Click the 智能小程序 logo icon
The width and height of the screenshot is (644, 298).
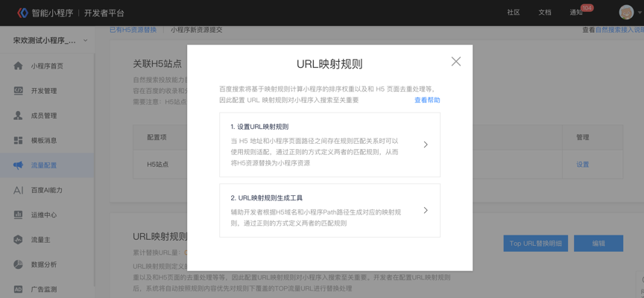[22, 13]
